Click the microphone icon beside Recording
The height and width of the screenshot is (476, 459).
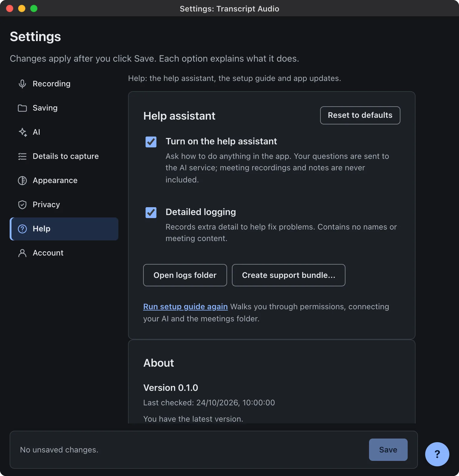tap(22, 84)
